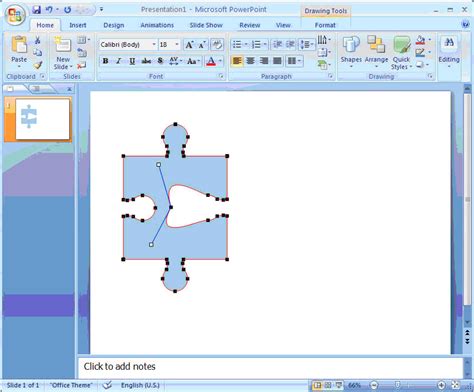Delete the current slide
Viewport: 474px width, 392px height.
point(82,65)
